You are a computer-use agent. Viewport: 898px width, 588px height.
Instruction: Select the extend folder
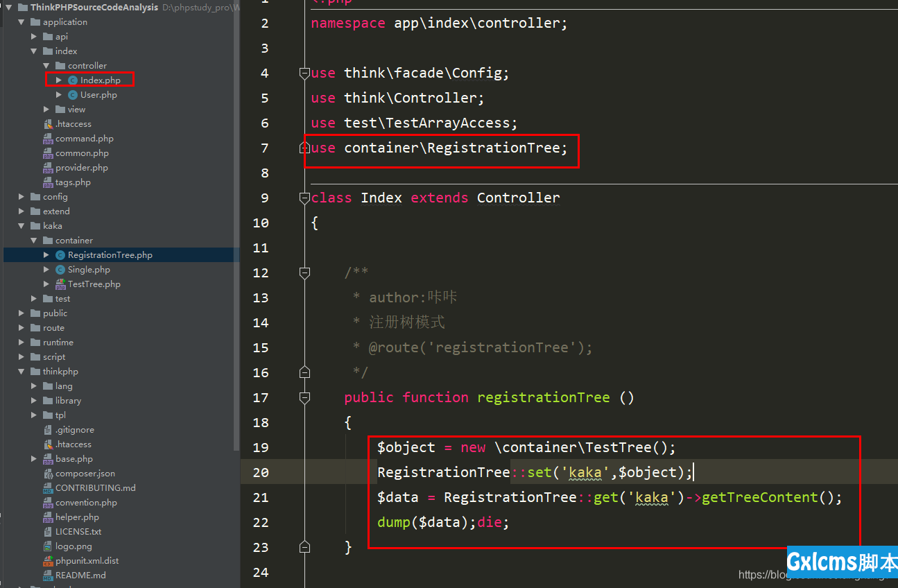point(56,211)
